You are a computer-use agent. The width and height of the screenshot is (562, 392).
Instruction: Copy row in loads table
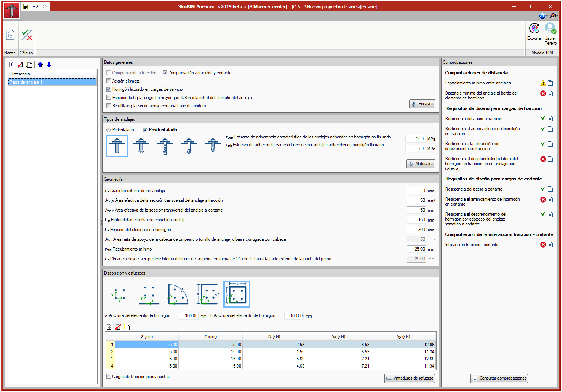click(127, 327)
